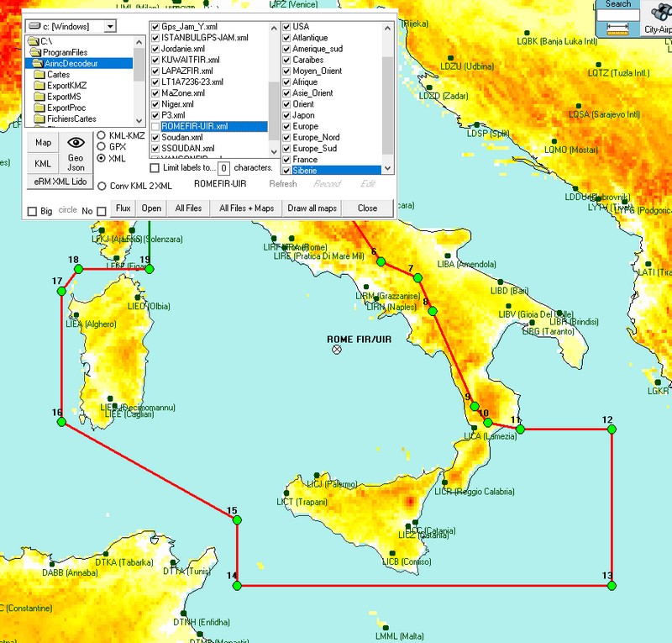The image size is (672, 643).
Task: Click the eye Geo Json button
Action: click(x=76, y=152)
